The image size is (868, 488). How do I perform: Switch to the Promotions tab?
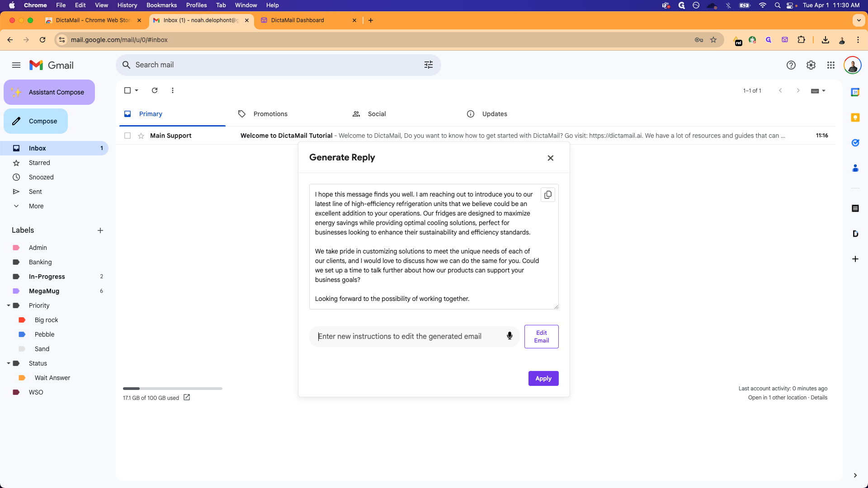[x=270, y=114]
